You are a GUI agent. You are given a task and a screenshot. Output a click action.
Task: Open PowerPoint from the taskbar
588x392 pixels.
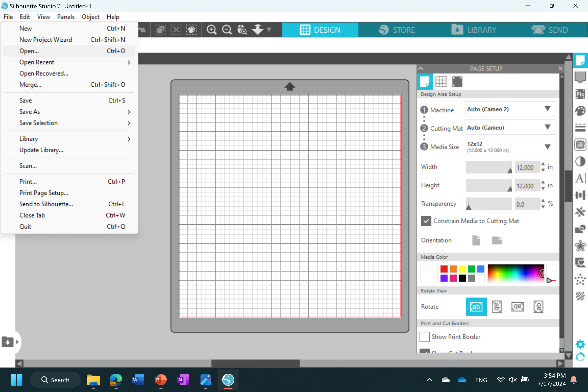pyautogui.click(x=160, y=380)
